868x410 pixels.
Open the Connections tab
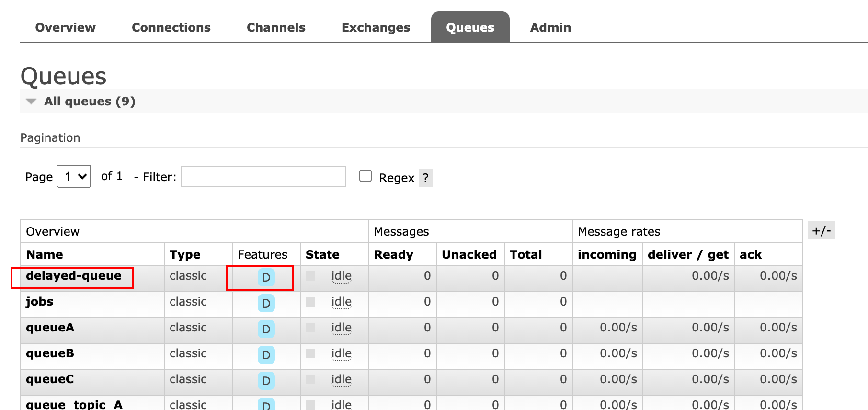point(171,28)
